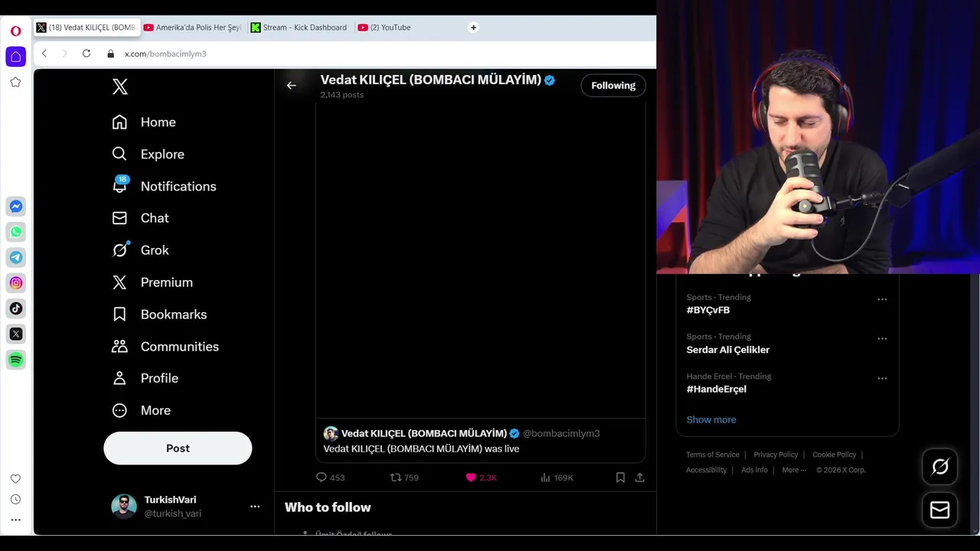
Task: Switch to Stream - Kick Dashboard tab
Action: coord(299,28)
